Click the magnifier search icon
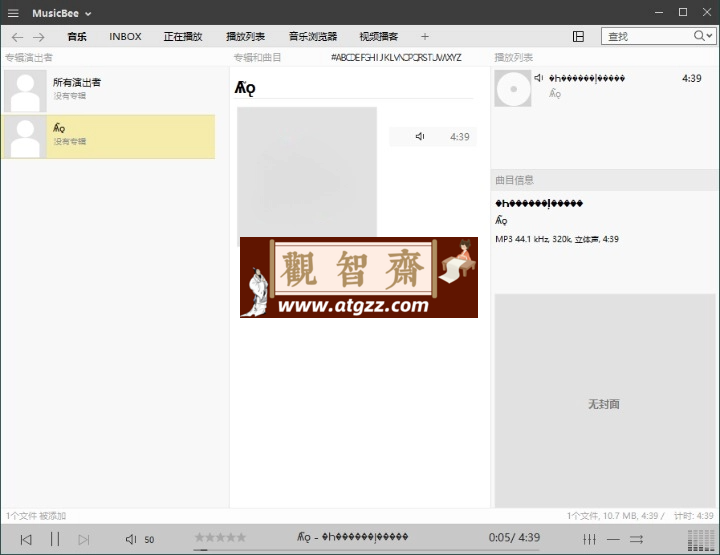 click(699, 36)
